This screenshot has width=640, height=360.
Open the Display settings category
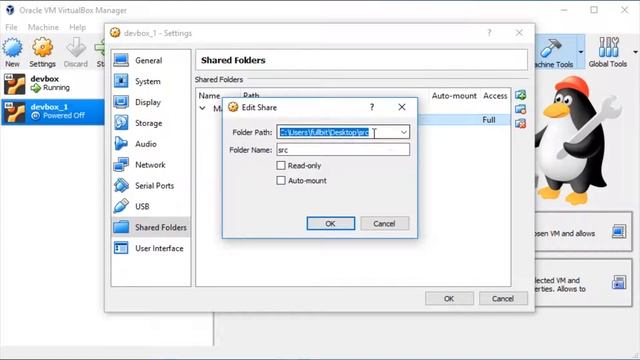[151, 102]
